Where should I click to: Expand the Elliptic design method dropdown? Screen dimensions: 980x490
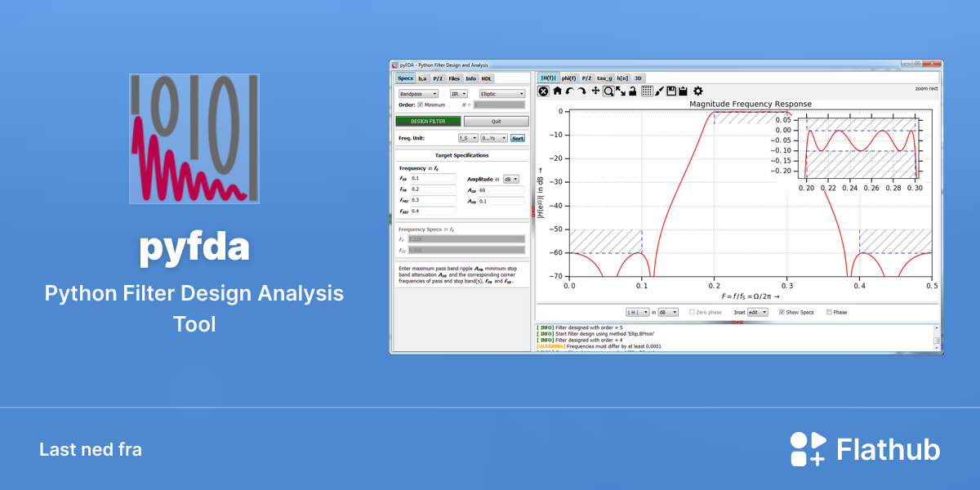tap(502, 94)
